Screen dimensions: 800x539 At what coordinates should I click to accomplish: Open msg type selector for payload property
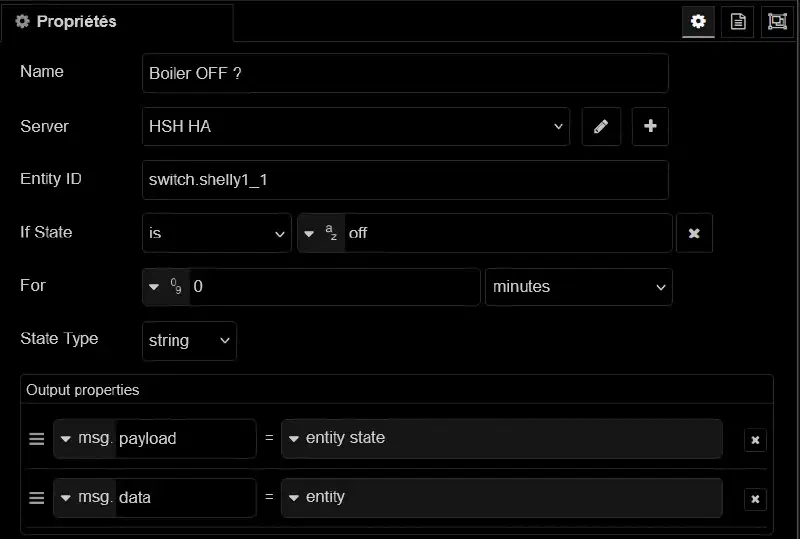[85, 438]
